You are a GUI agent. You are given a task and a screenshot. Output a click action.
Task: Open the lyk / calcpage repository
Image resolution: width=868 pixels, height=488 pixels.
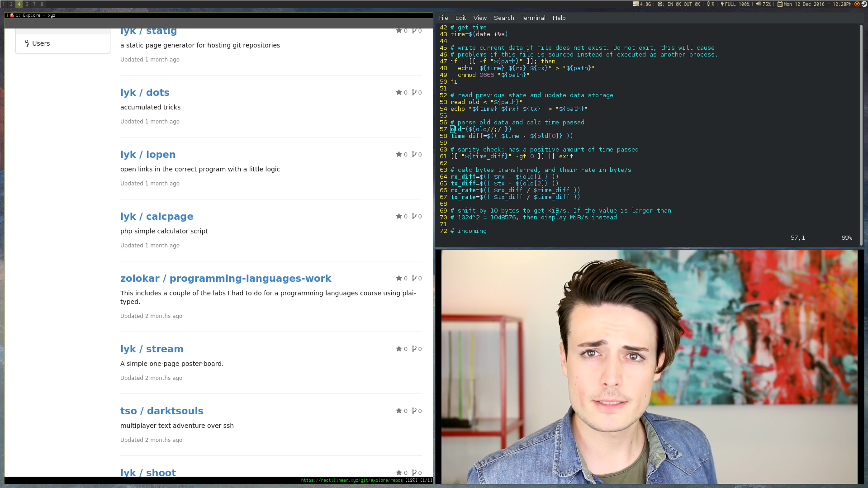tap(157, 216)
